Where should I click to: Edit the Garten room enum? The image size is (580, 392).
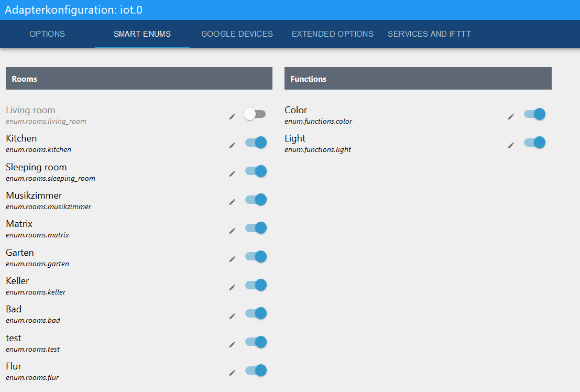point(232,259)
